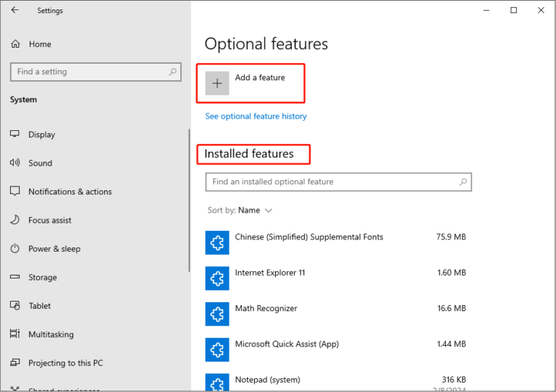Click the sidebar vertical scrollbar
Image resolution: width=556 pixels, height=392 pixels.
[189, 200]
